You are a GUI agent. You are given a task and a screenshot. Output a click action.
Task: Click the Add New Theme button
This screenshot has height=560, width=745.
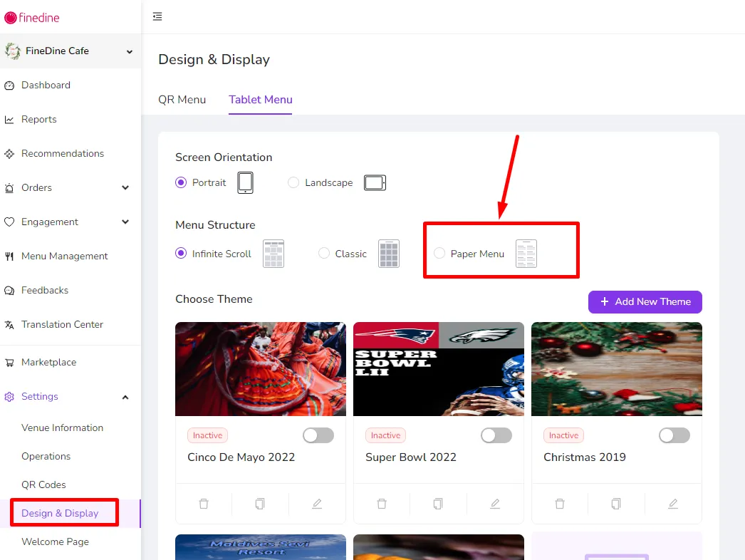tap(645, 302)
